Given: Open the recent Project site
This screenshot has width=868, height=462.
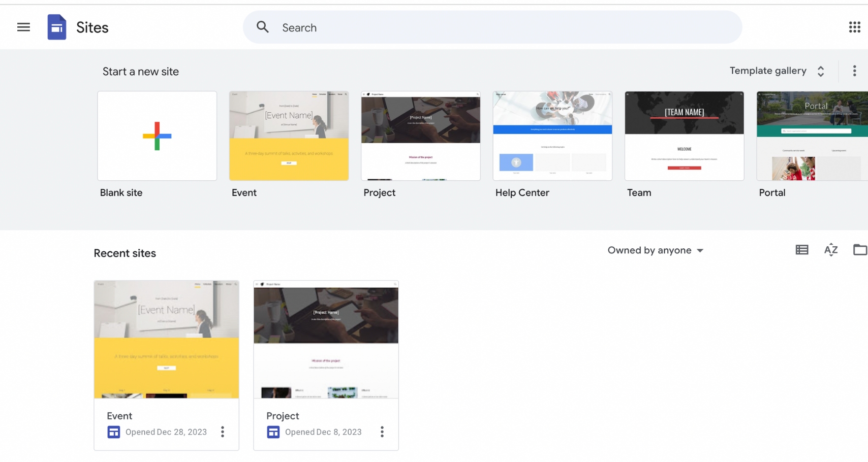Looking at the screenshot, I should click(326, 340).
